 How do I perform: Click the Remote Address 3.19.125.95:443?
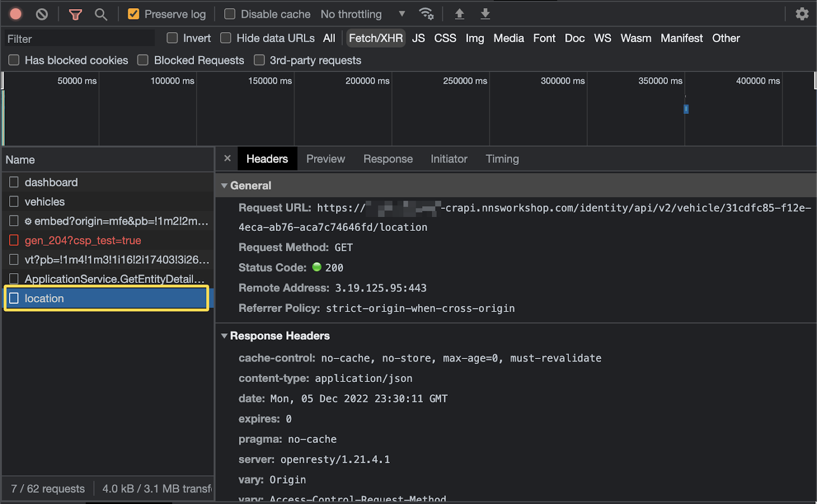click(380, 288)
